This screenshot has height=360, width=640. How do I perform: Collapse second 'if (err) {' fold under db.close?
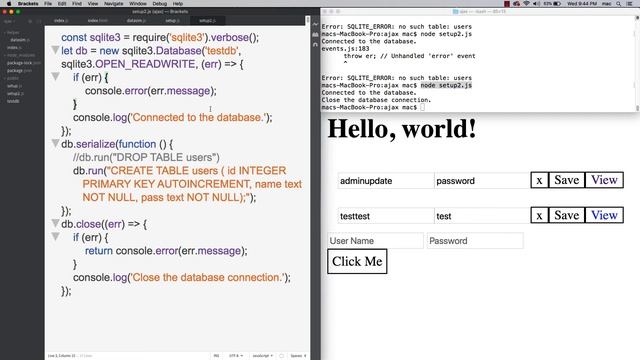tap(55, 236)
